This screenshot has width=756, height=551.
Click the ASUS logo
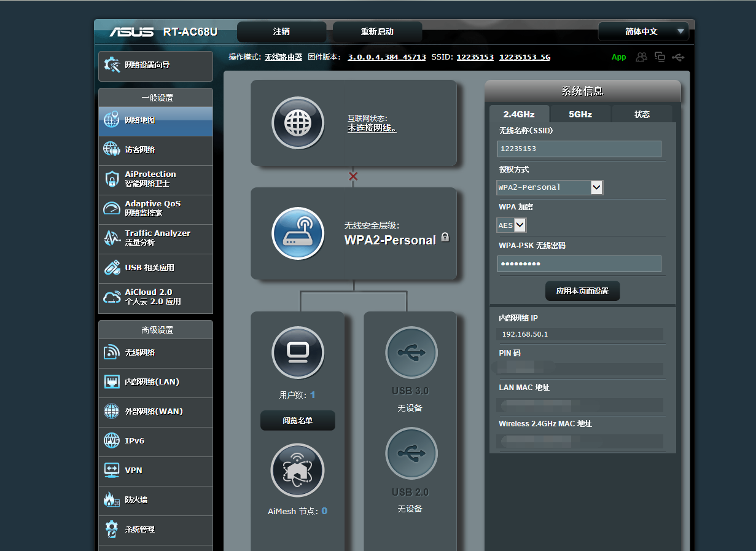(131, 32)
